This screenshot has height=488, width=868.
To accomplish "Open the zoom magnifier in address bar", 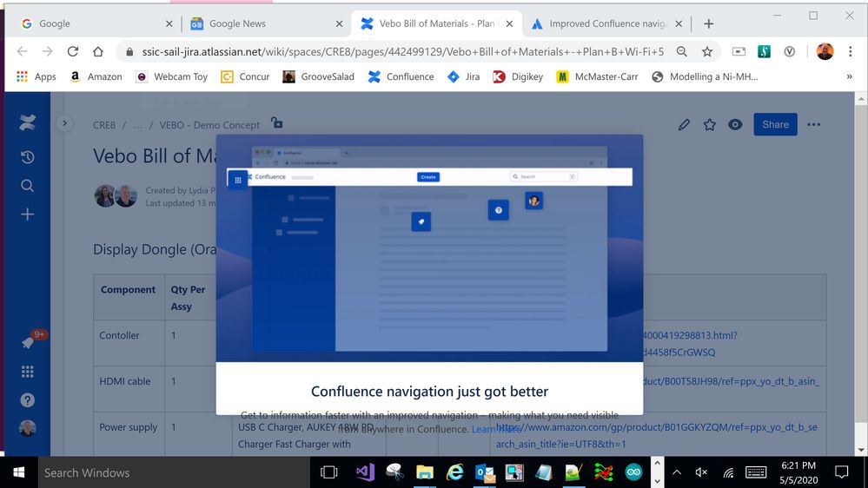I will point(682,51).
